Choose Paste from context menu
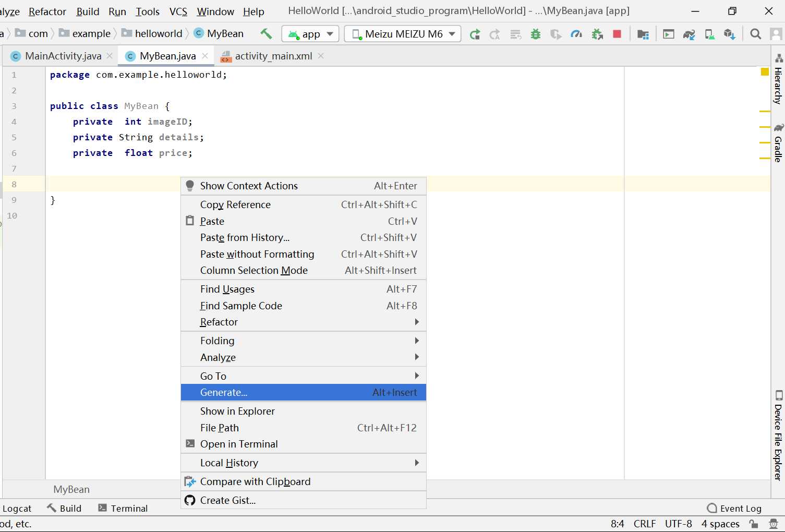This screenshot has height=532, width=785. pos(304,221)
